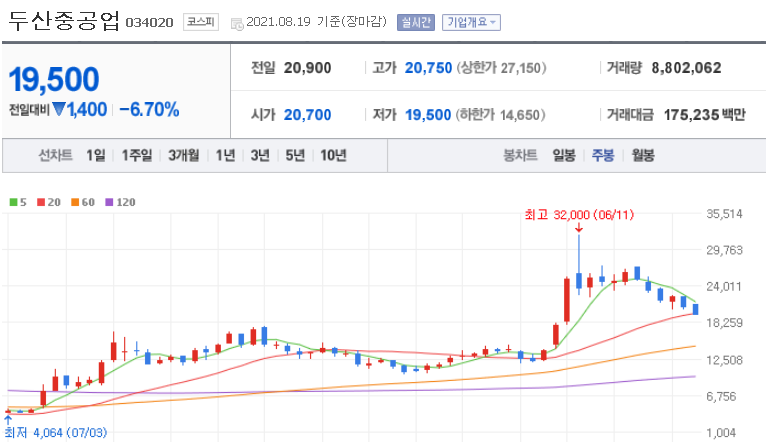
Task: Click the purple 120 moving average legend swatch
Action: click(x=109, y=202)
